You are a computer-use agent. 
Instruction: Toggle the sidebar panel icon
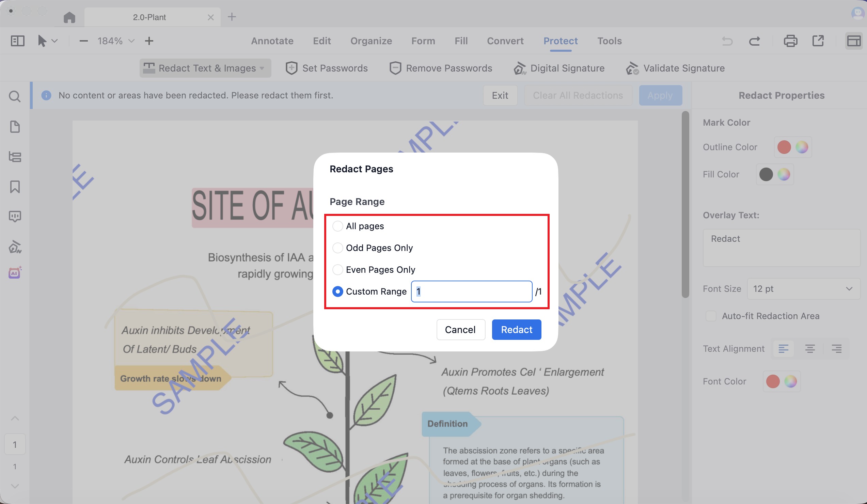point(18,41)
